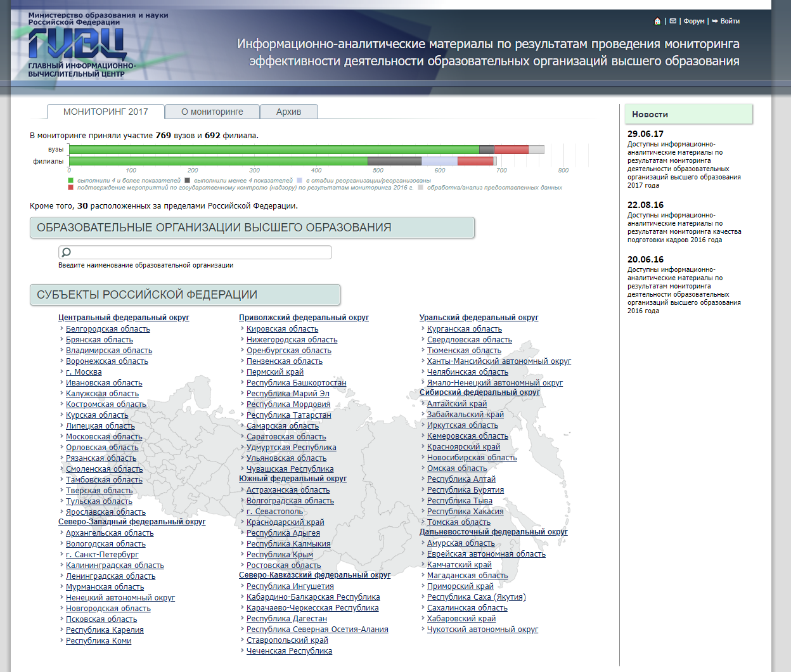
Task: Click the Новости panel header
Action: (688, 114)
